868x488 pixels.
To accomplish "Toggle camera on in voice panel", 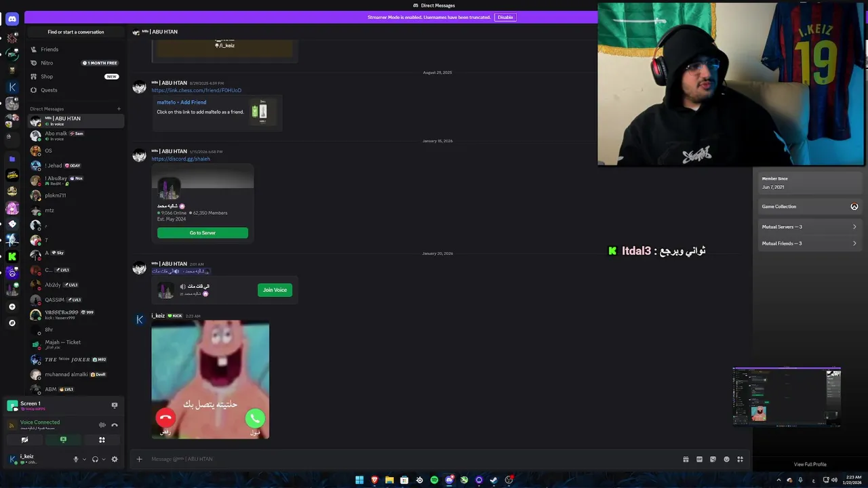I will pos(24,440).
